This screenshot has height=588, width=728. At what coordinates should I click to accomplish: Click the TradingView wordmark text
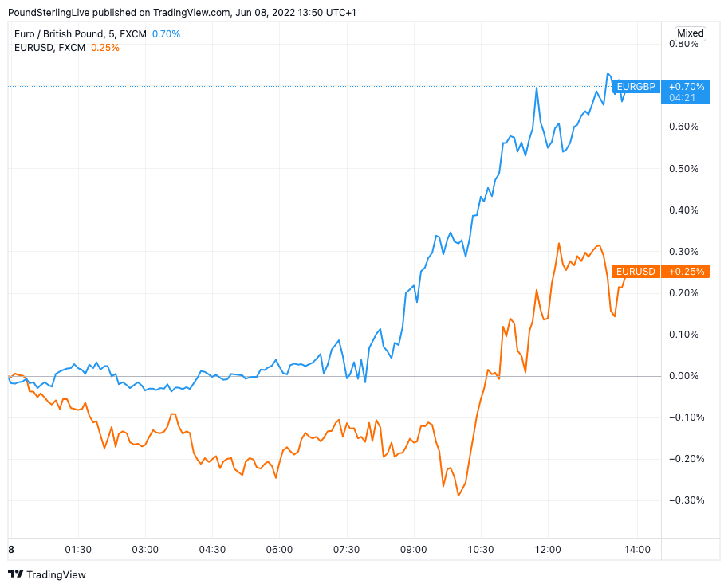tap(56, 574)
